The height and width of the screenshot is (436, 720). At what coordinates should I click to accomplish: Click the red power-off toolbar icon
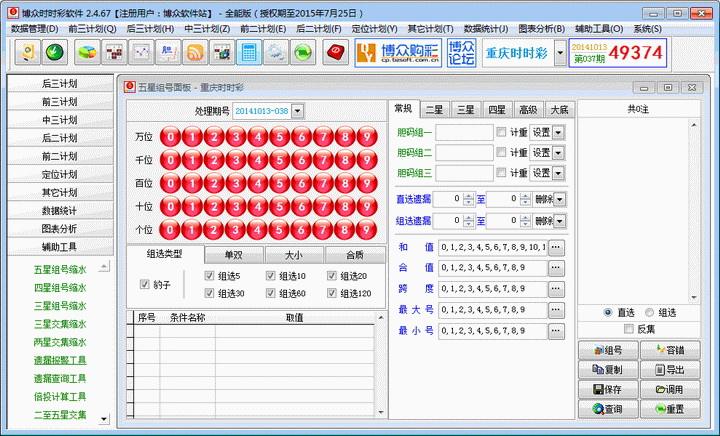335,52
